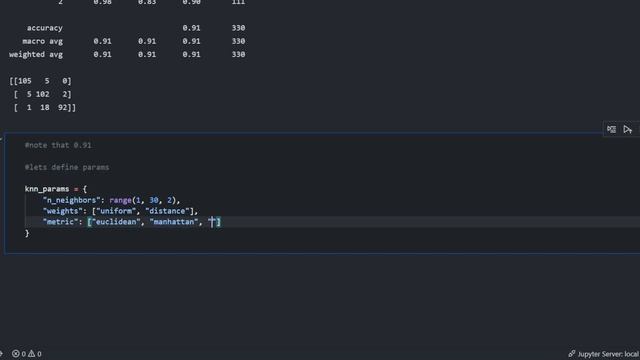Viewport: 640px width, 360px height.
Task: Click the accuracy row label in output
Action: (x=45, y=28)
